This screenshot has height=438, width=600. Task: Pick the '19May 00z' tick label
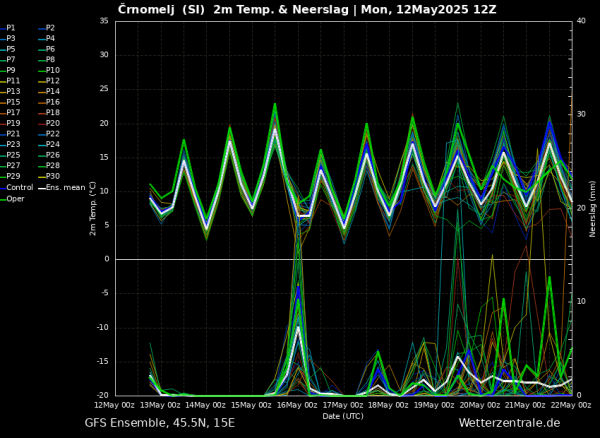coord(435,405)
